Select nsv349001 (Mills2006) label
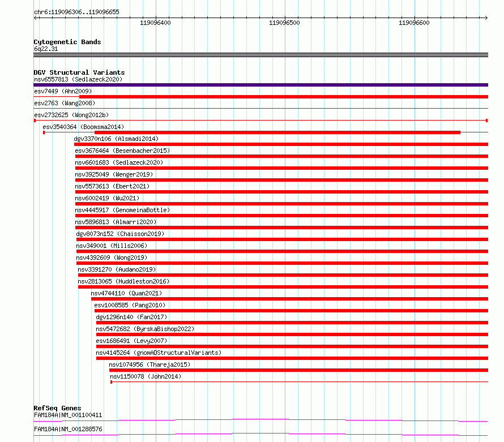This screenshot has height=442, width=504. click(112, 246)
